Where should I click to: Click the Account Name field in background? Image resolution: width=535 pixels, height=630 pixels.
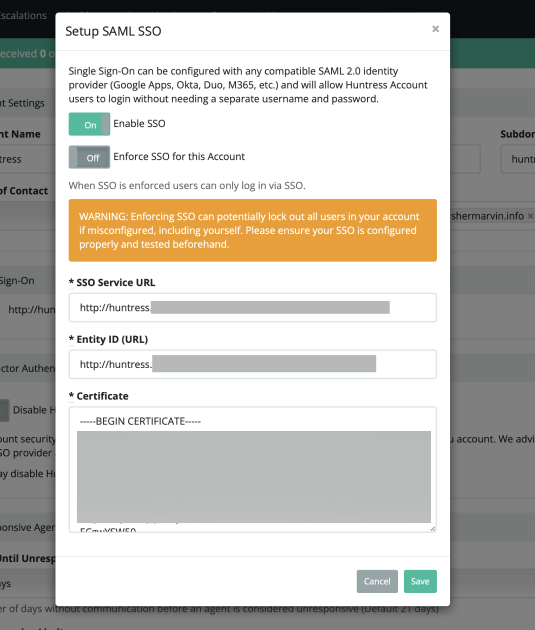coord(24,159)
